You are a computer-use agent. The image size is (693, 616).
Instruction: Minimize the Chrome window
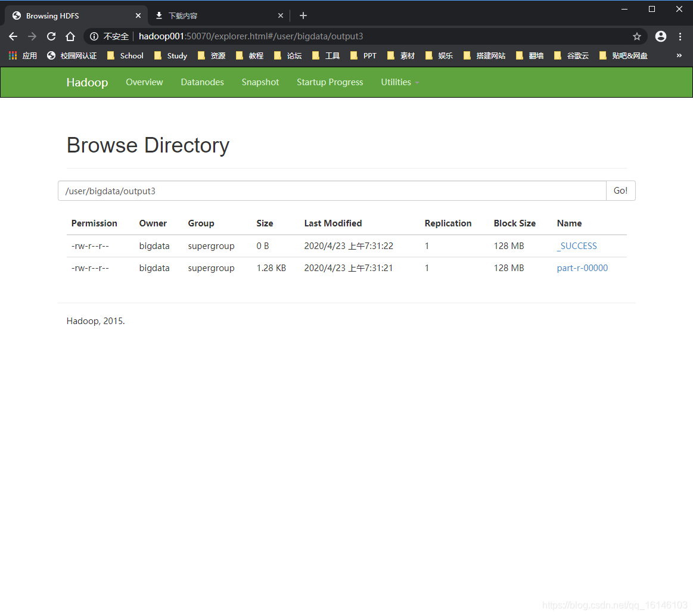(x=624, y=10)
